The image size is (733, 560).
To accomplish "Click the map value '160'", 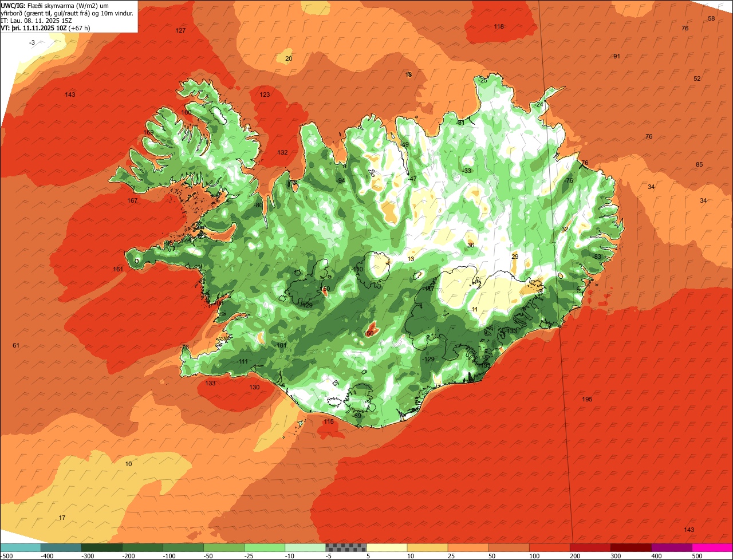I will [x=187, y=112].
